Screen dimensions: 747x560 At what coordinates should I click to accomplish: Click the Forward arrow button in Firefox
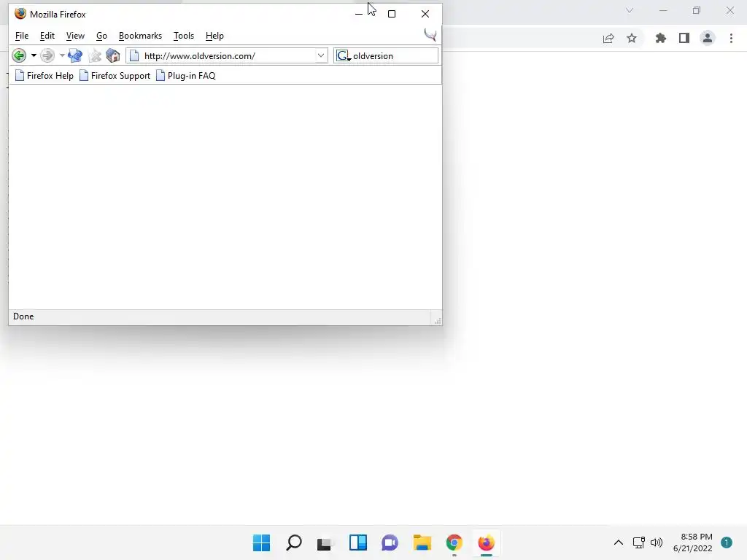click(47, 55)
